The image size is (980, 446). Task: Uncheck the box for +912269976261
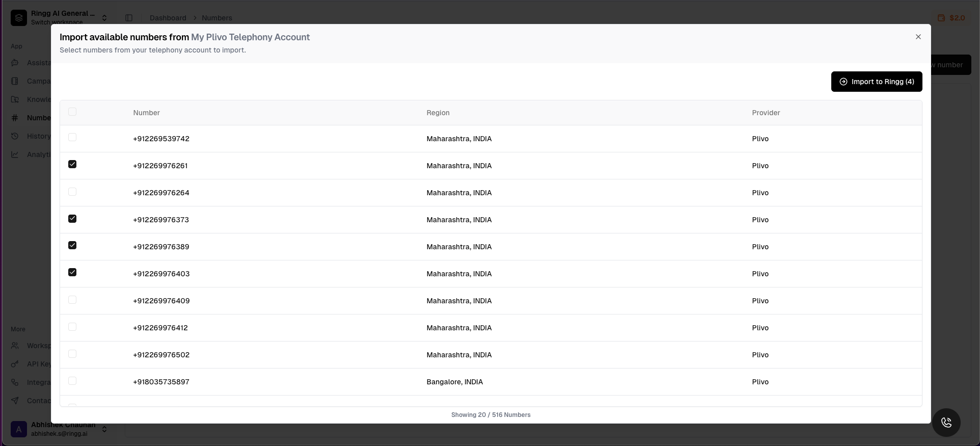72,164
